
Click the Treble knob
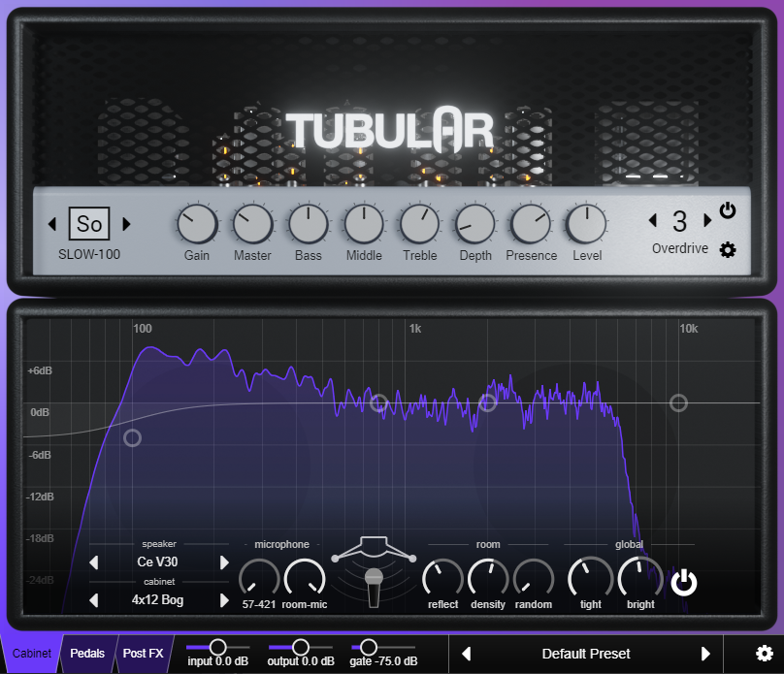point(420,224)
